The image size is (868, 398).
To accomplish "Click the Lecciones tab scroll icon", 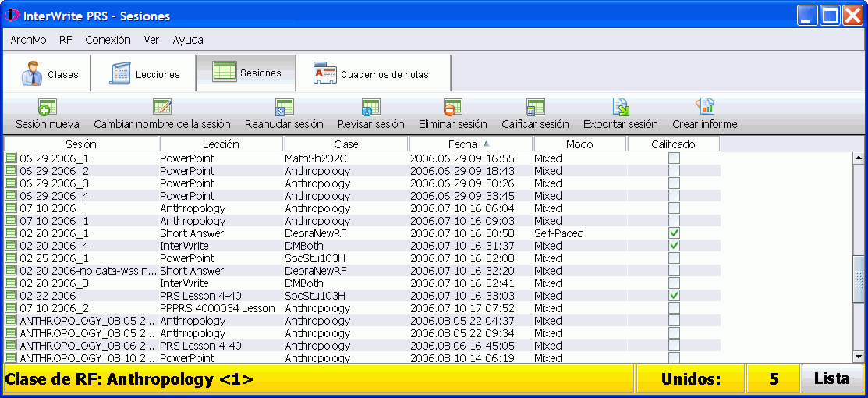I will click(x=119, y=73).
